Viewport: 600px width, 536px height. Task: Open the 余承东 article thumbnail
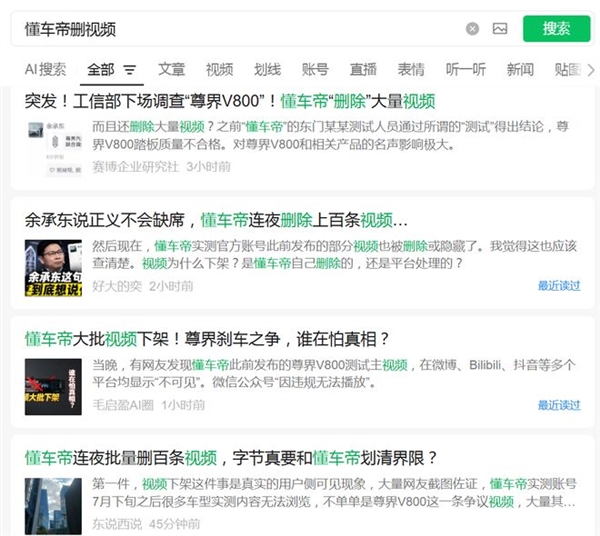click(54, 268)
